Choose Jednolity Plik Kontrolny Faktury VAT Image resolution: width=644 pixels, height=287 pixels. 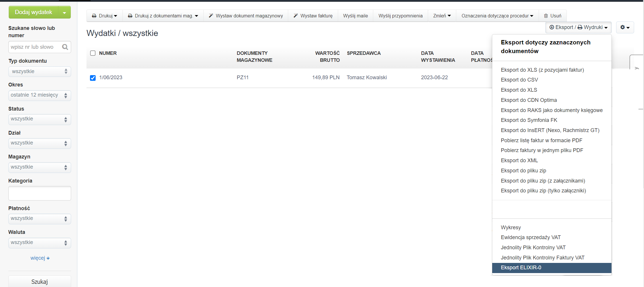point(543,258)
